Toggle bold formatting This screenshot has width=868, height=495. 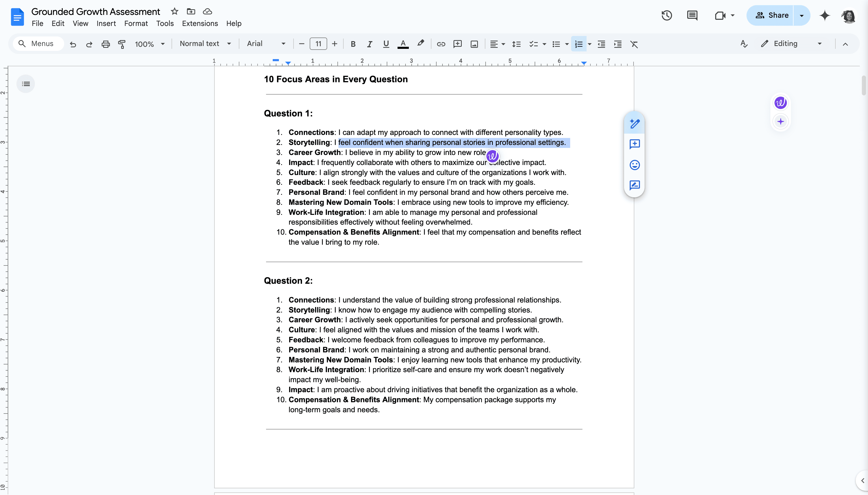point(353,44)
